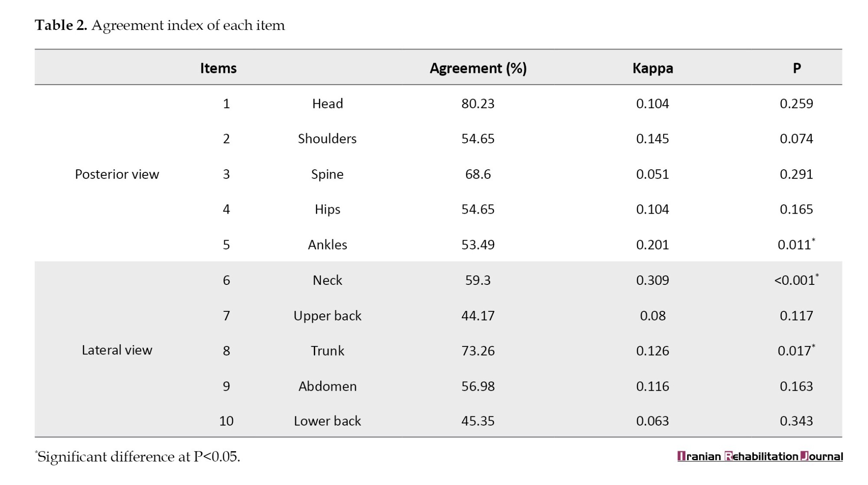The image size is (868, 485).
Task: Click the 73.26 agreement value for Trunk
Action: point(478,351)
